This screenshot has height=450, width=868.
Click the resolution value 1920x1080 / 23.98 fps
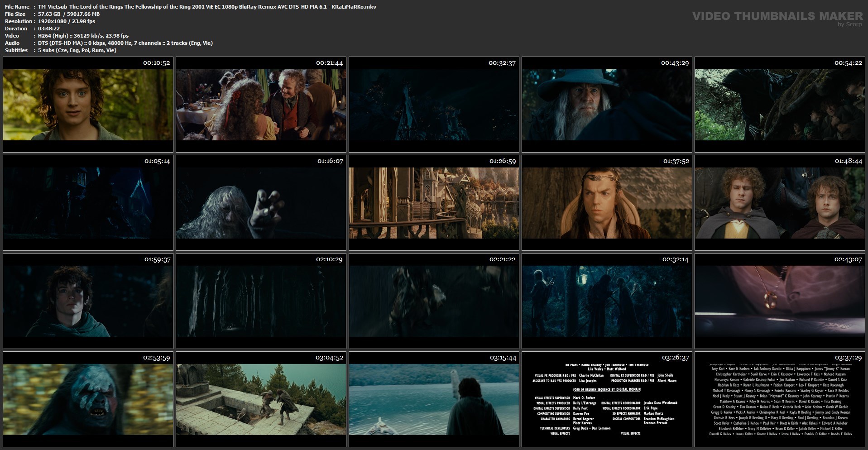[x=67, y=21]
